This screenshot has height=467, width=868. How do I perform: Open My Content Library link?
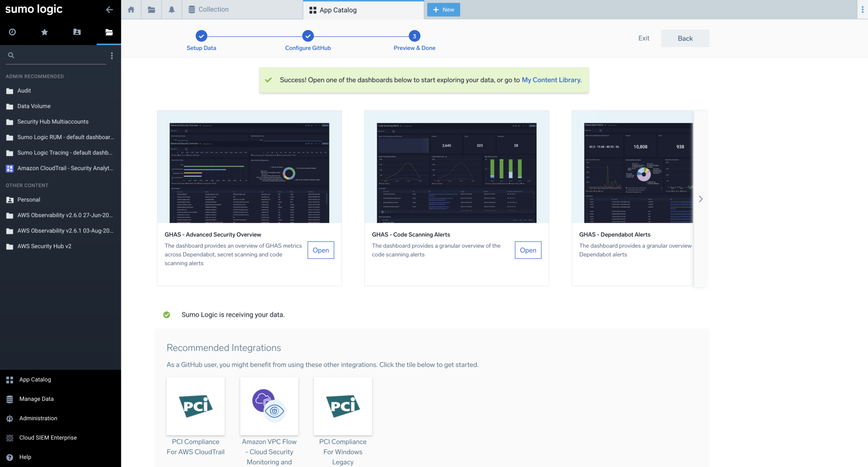tap(551, 80)
